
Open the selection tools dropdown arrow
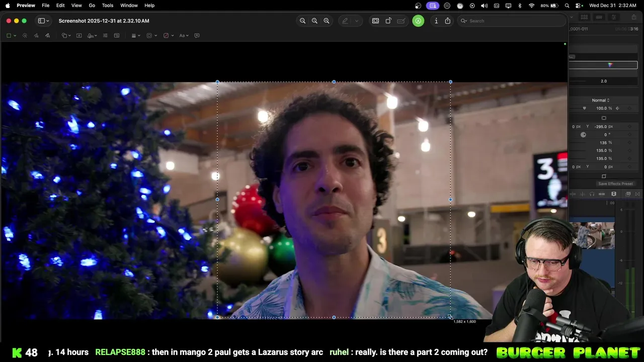click(x=15, y=36)
